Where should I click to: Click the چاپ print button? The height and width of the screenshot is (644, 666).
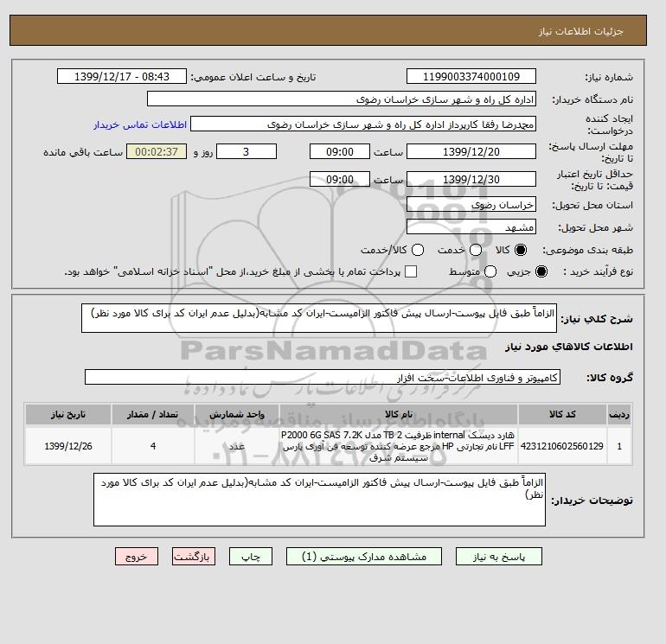pyautogui.click(x=251, y=557)
